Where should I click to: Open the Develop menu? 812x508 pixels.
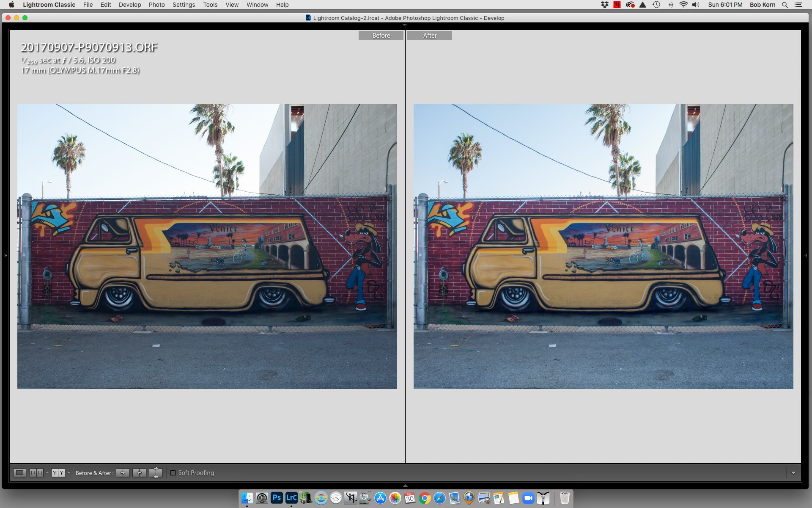pos(129,5)
